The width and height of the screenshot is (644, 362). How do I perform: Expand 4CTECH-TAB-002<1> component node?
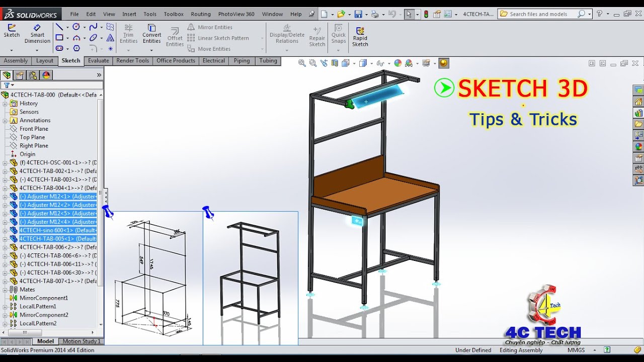pyautogui.click(x=5, y=171)
